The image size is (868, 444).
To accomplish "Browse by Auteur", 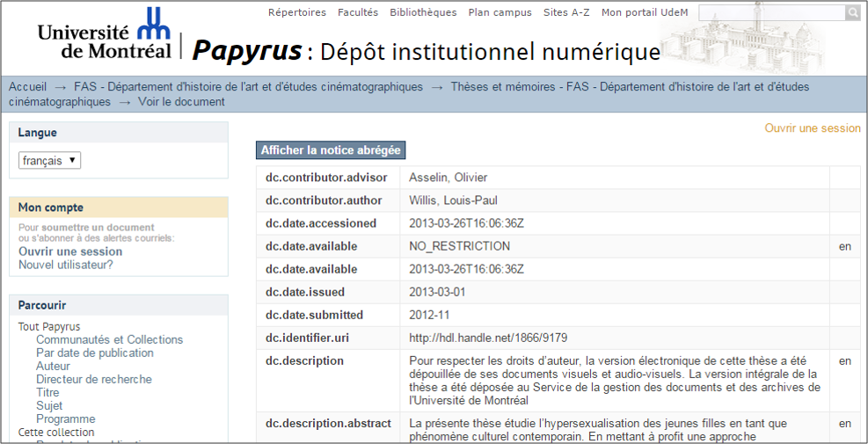I will pos(53,366).
